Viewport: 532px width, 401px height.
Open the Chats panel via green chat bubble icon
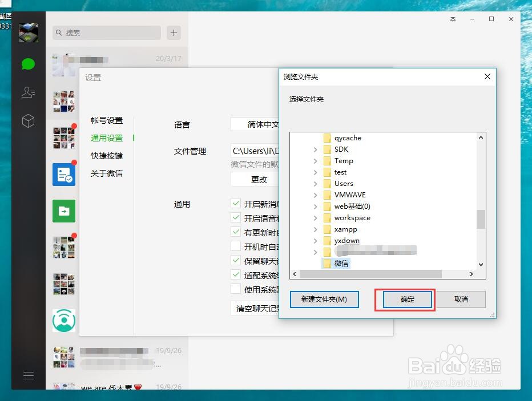click(28, 63)
